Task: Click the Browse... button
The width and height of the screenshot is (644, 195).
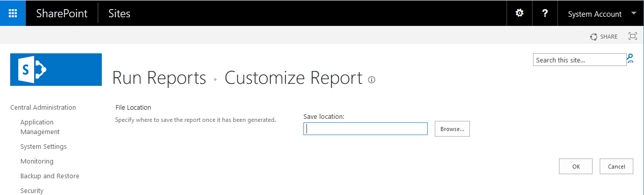Action: point(452,129)
